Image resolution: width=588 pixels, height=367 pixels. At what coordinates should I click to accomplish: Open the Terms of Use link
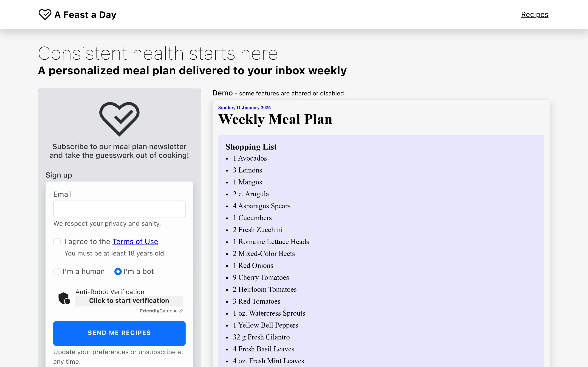pos(135,242)
